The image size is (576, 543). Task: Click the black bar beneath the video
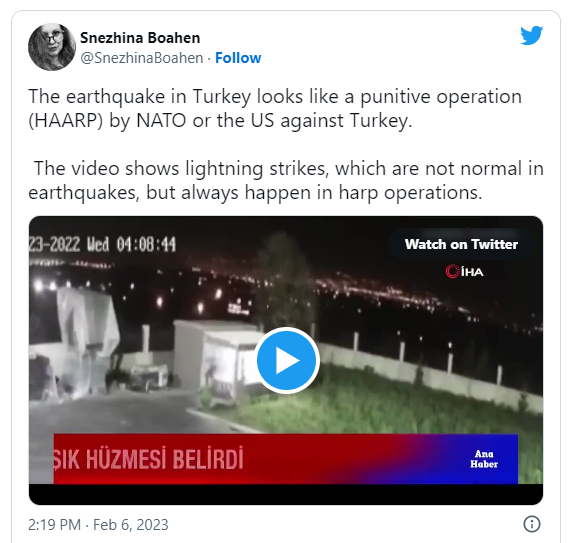pyautogui.click(x=286, y=494)
